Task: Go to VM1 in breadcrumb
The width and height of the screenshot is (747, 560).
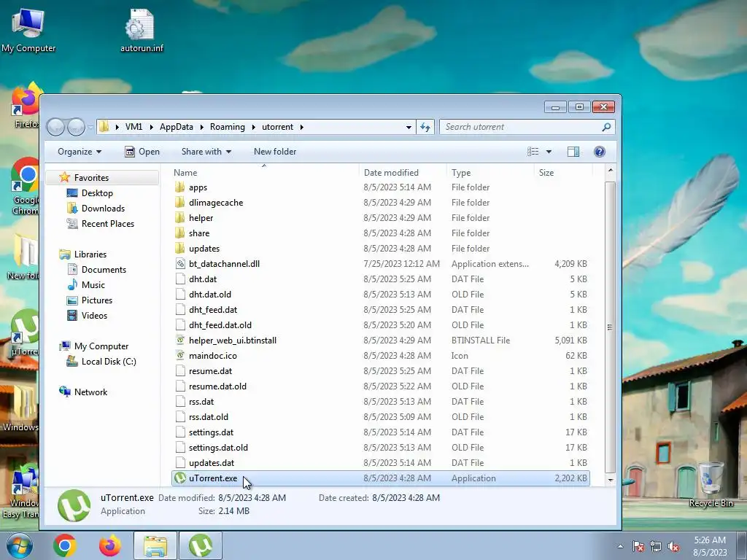Action: point(134,127)
